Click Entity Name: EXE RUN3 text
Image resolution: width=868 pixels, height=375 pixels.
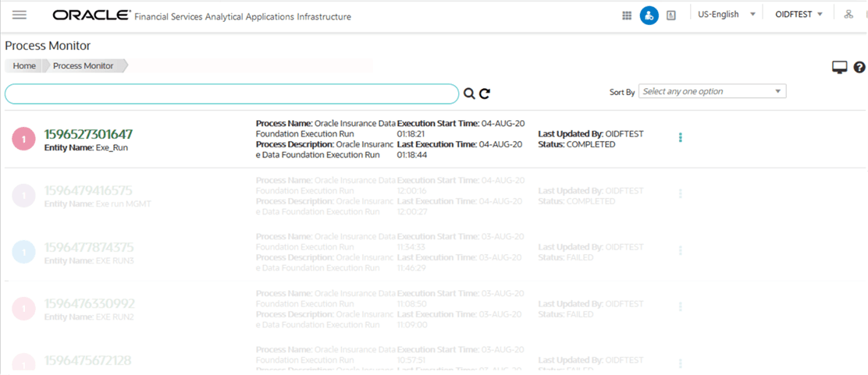tap(89, 260)
